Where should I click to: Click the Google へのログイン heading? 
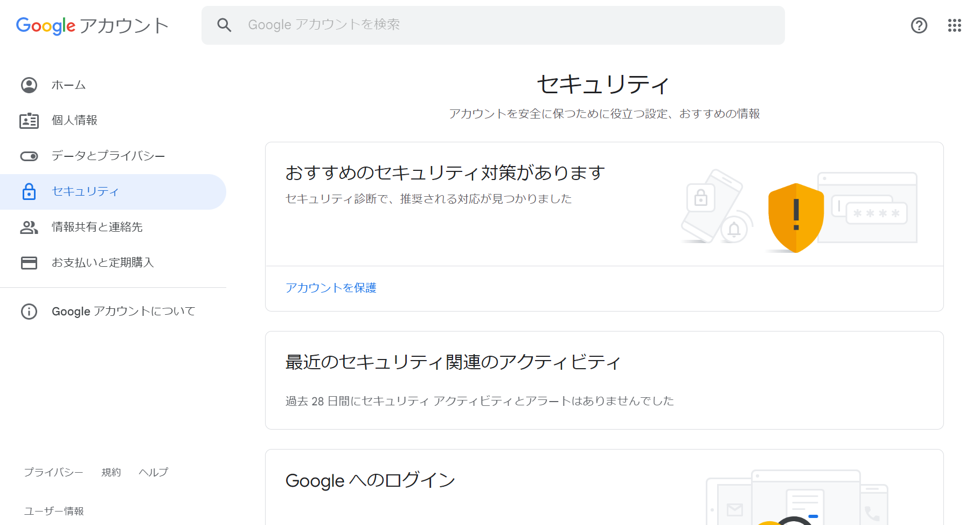[370, 480]
